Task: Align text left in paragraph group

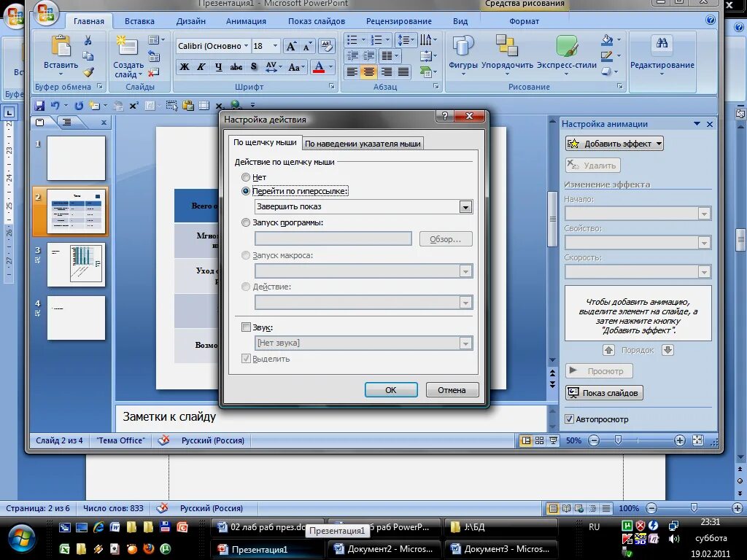Action: [352, 71]
